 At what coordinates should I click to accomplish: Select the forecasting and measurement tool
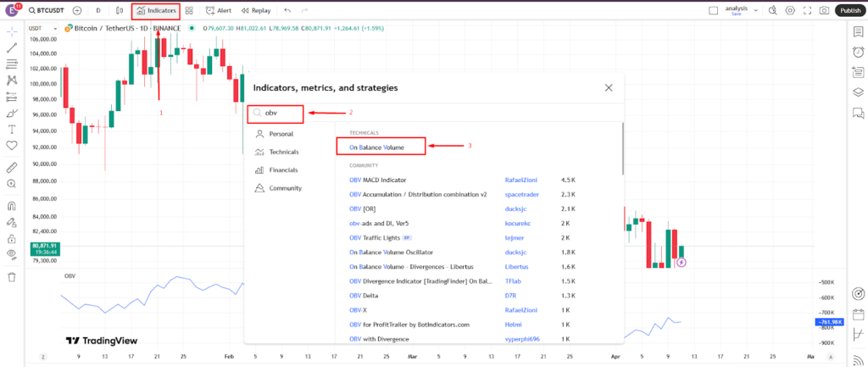click(12, 97)
